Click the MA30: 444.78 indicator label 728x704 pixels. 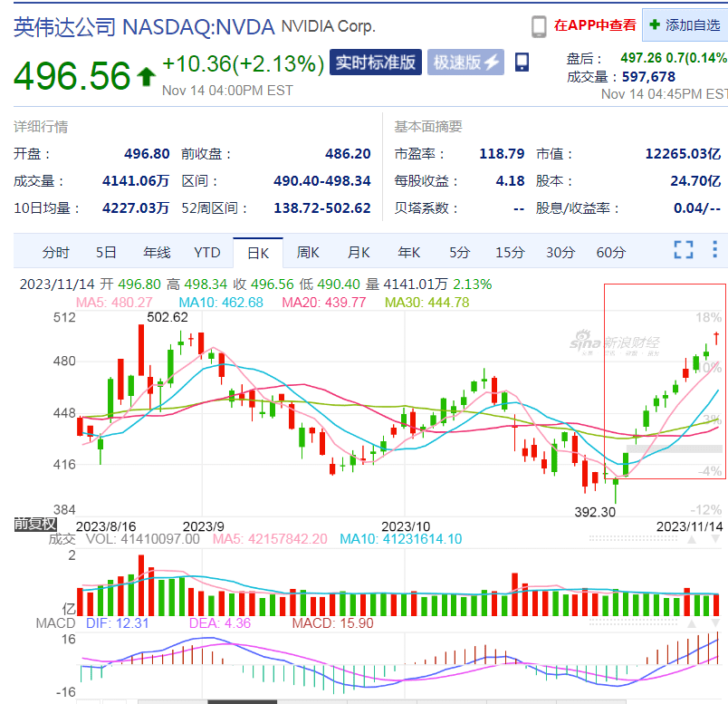pyautogui.click(x=427, y=303)
